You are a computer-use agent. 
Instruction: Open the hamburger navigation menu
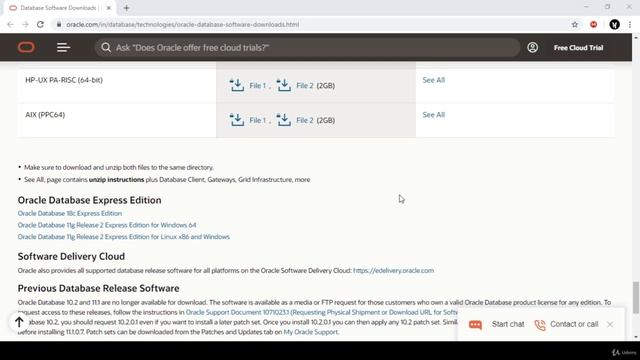pos(63,47)
